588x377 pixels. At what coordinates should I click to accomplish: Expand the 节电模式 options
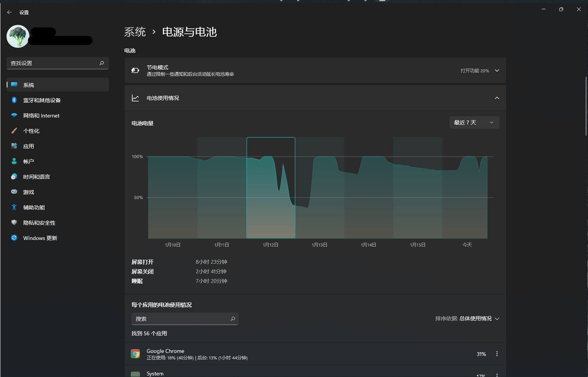(x=497, y=70)
